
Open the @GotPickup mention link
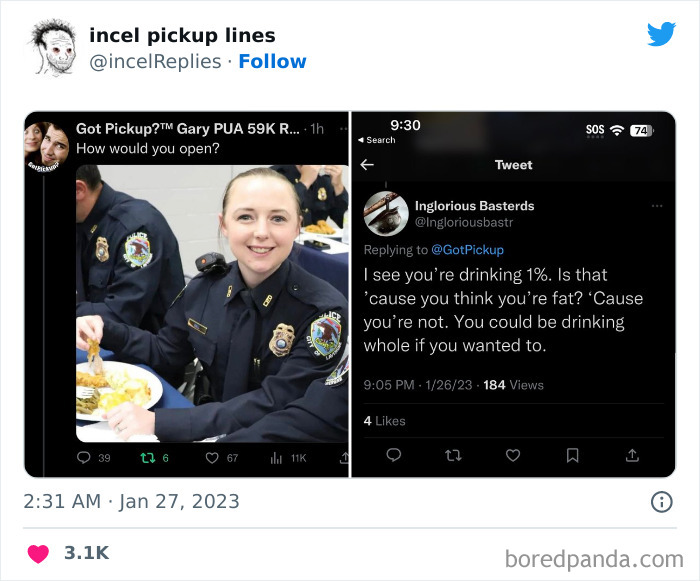[468, 250]
